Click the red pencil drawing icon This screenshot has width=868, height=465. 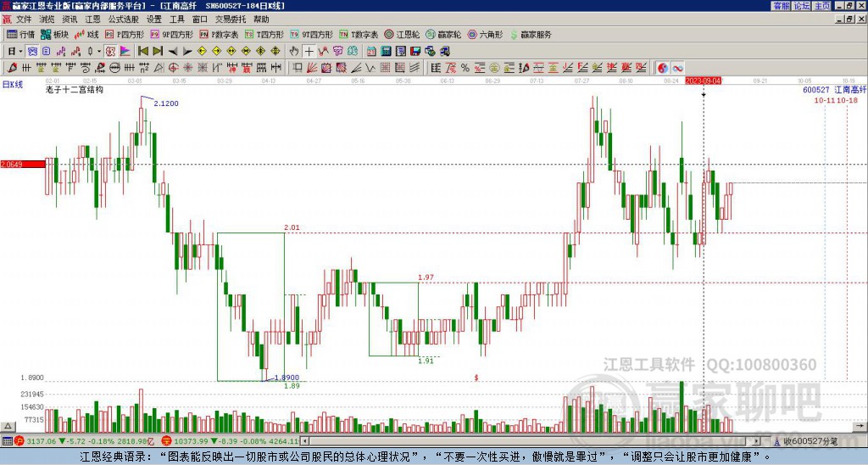click(12, 68)
